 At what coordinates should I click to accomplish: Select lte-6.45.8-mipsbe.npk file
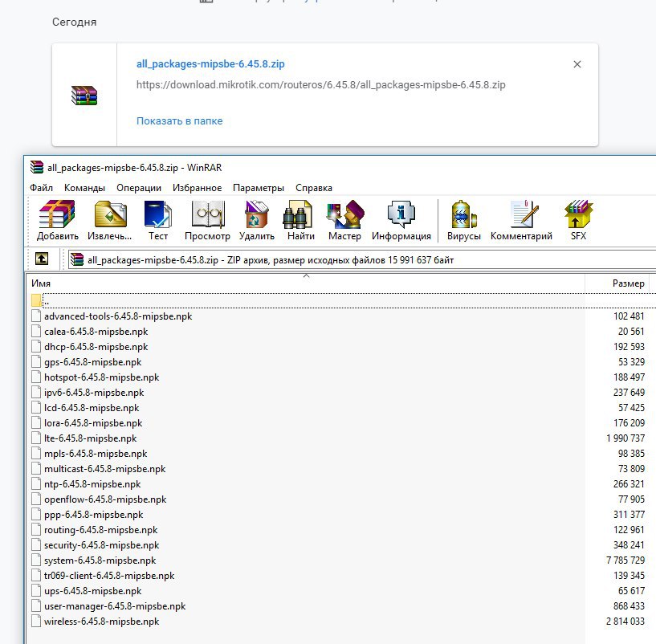pyautogui.click(x=91, y=438)
